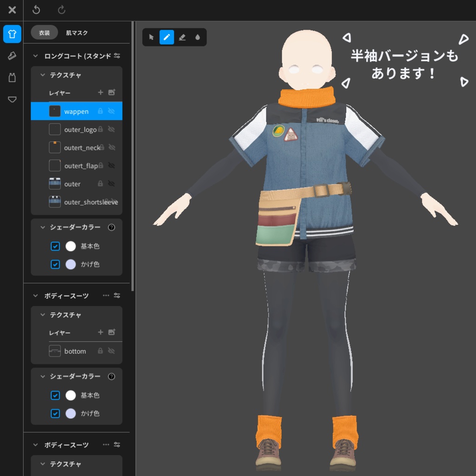Collapse the ロングコート (スタンド) section
Screen dimensions: 476x476
pos(35,55)
